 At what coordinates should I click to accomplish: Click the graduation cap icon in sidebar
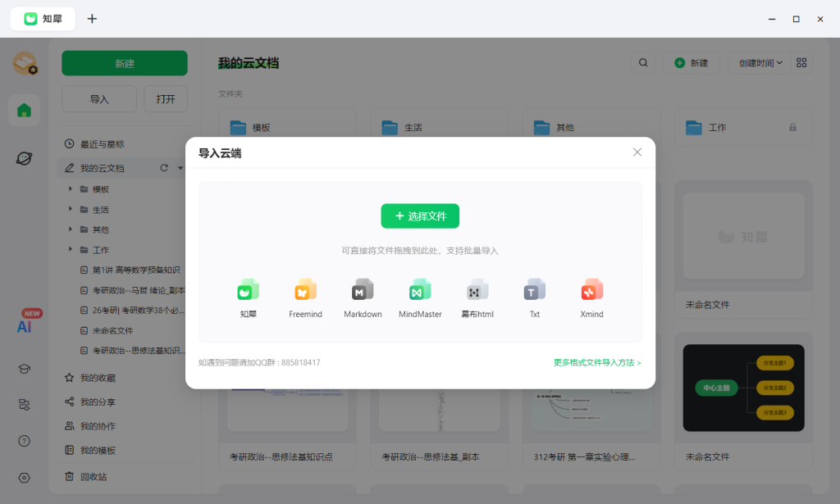pos(24,369)
